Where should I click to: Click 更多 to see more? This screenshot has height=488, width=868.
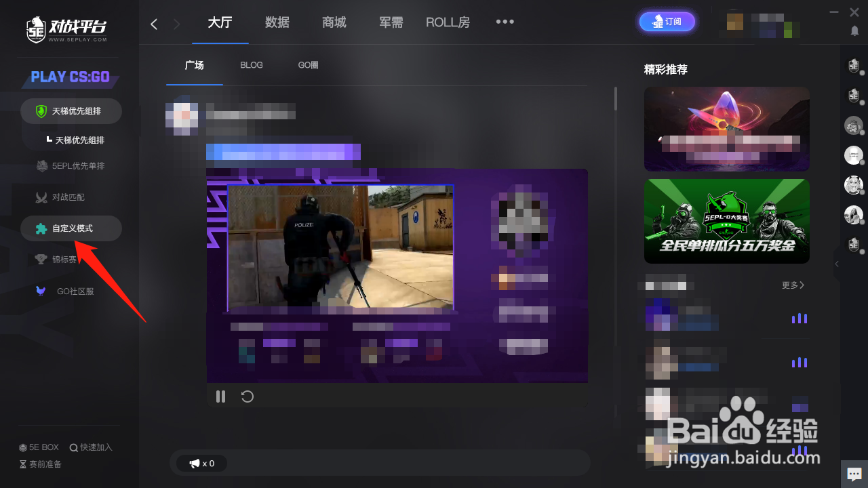point(793,285)
